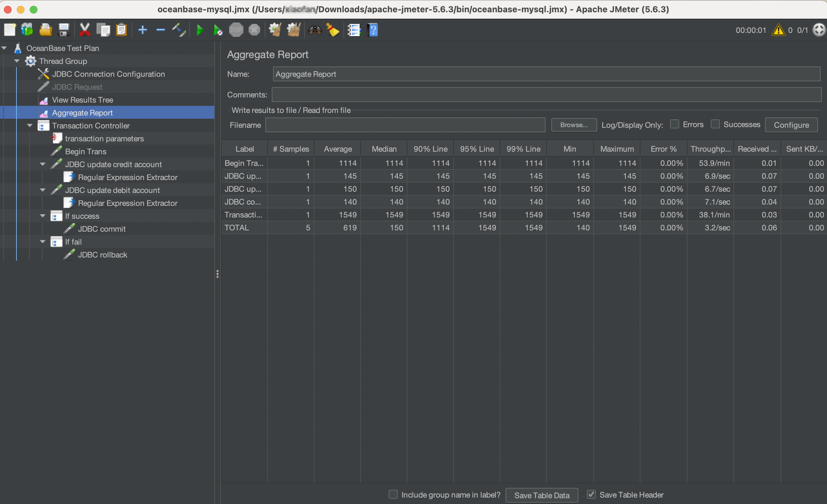Click the Save Table Data button

[541, 495]
